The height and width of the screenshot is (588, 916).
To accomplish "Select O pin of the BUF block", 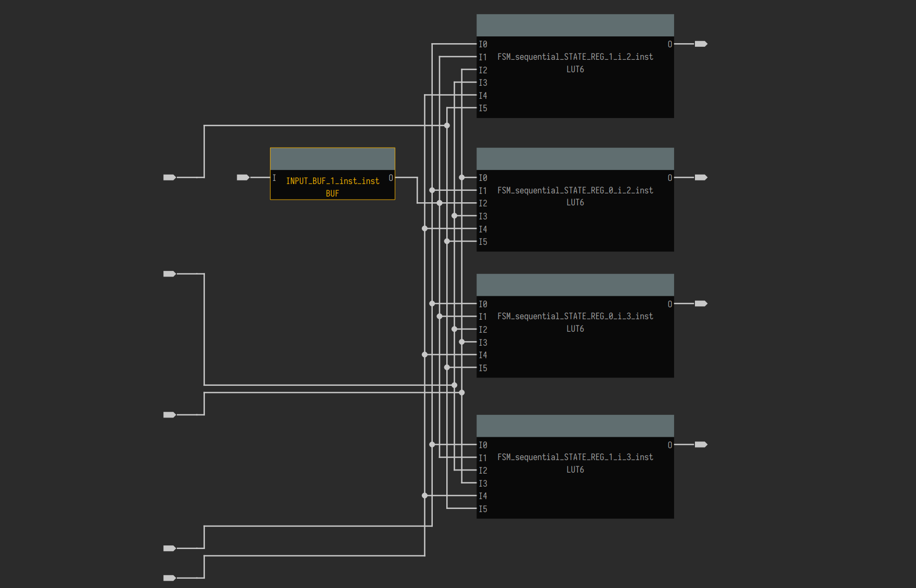I will [x=391, y=178].
